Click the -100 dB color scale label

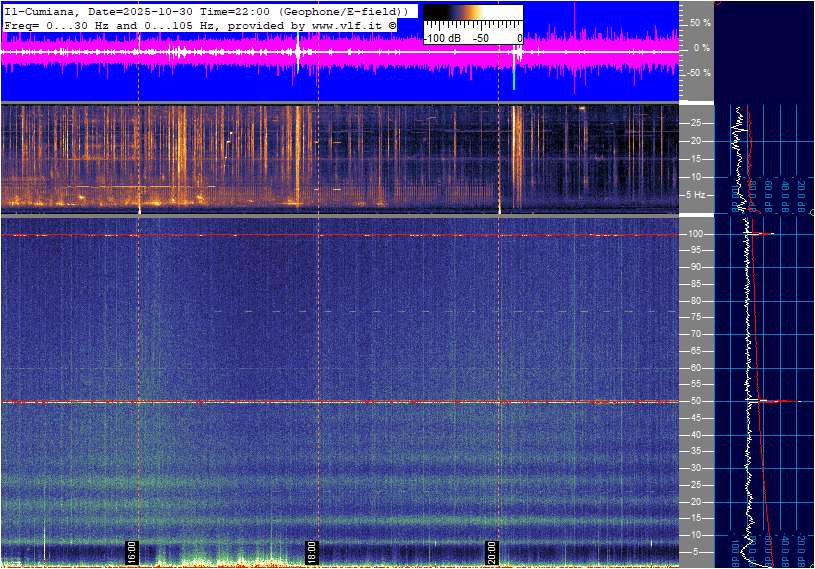click(x=441, y=38)
